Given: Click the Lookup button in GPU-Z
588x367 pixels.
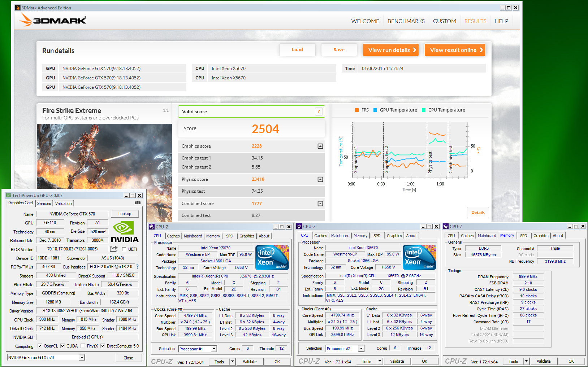Looking at the screenshot, I should coord(125,214).
